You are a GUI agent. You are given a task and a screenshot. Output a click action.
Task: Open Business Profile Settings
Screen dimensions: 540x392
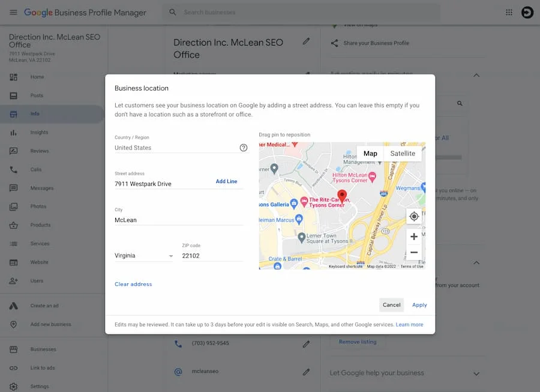(x=38, y=387)
